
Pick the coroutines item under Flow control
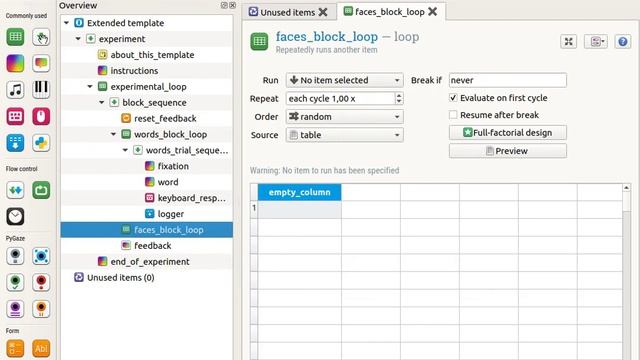[x=16, y=190]
